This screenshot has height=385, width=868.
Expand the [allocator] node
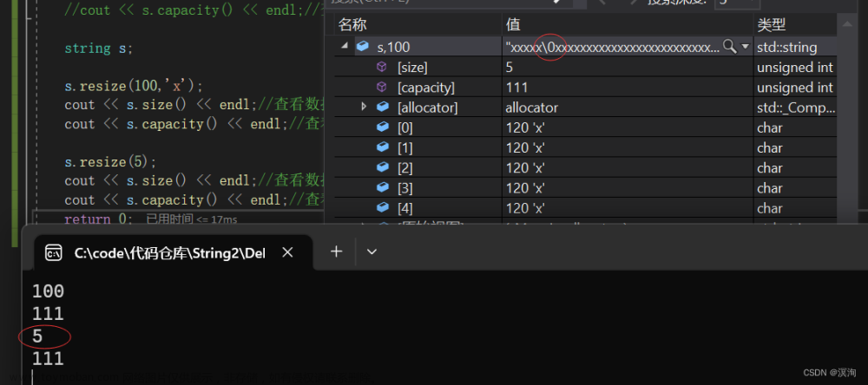click(x=364, y=106)
